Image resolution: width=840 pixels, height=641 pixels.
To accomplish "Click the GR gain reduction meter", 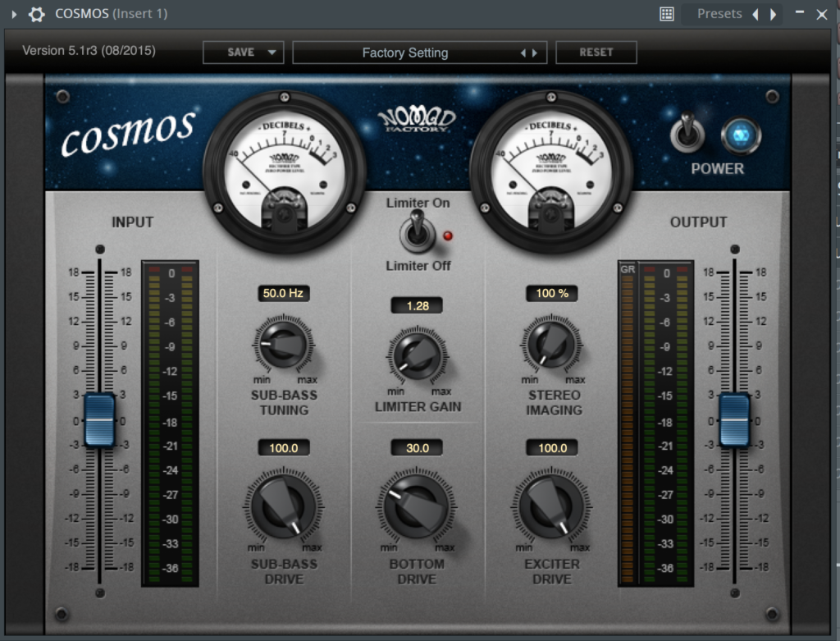I will click(627, 424).
